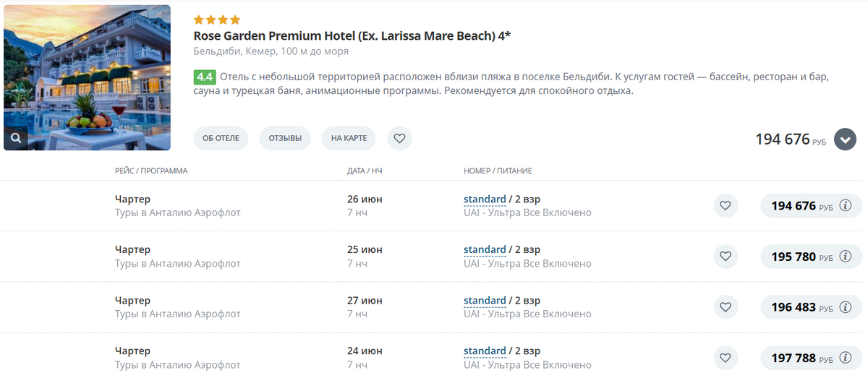Image resolution: width=868 pixels, height=378 pixels.
Task: Click the hotel photo thumbnail
Action: (87, 72)
